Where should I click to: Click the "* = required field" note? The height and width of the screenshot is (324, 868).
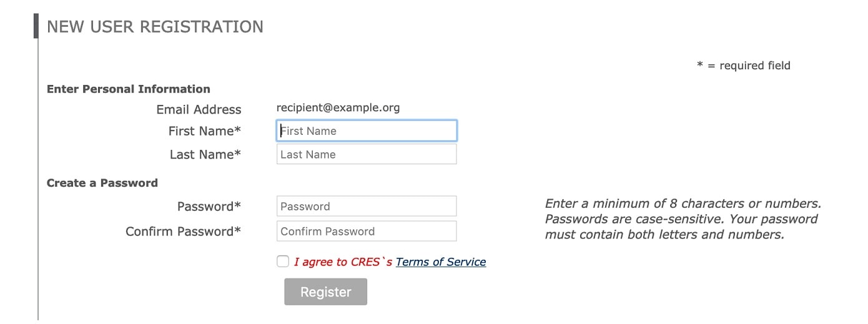pyautogui.click(x=743, y=66)
